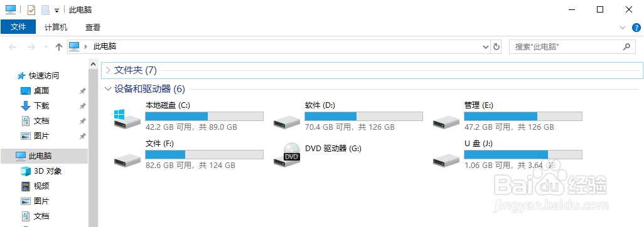
Task: Open the address bar history dropdown
Action: pyautogui.click(x=486, y=47)
